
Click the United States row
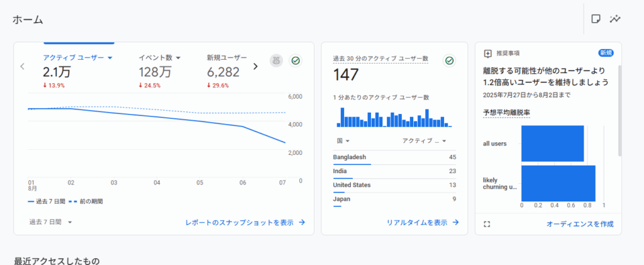point(395,186)
